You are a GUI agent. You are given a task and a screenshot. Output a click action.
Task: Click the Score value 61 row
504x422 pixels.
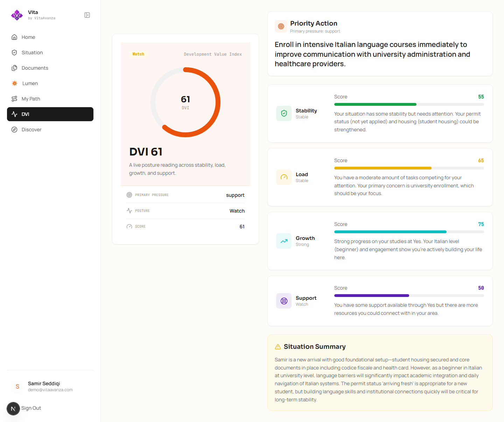[185, 227]
